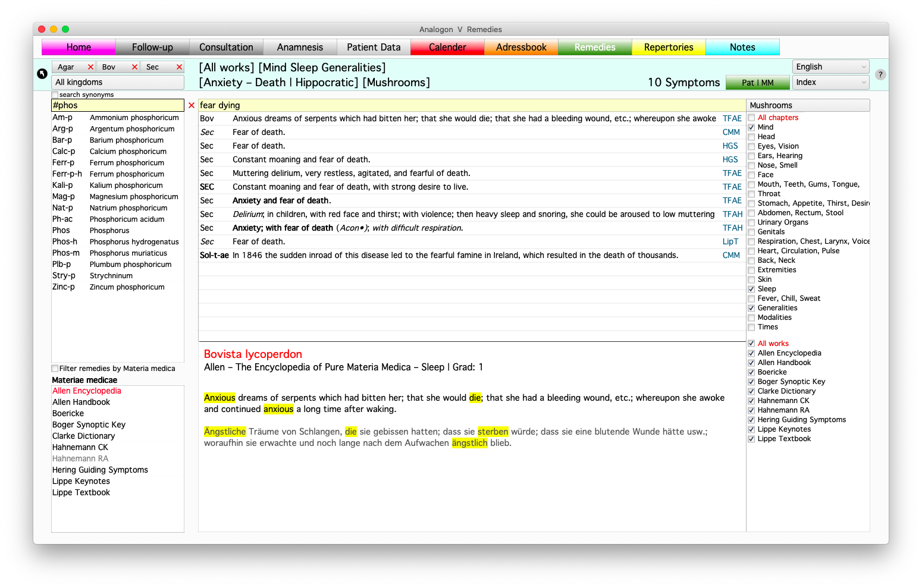Clear the #phos search with the red X
Screen dimensions: 922x588
(192, 105)
